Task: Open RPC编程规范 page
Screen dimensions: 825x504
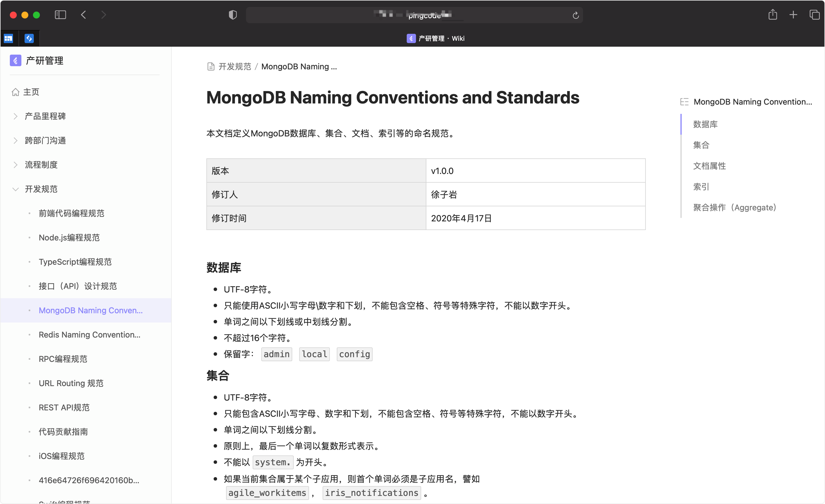Action: [63, 359]
